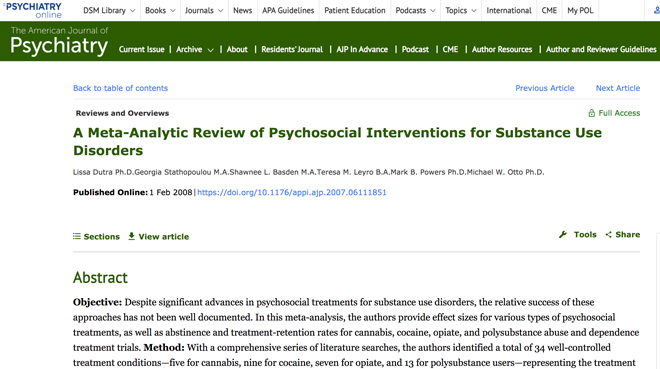Open Author and Reviewer Guidelines
This screenshot has width=660, height=369.
[601, 50]
